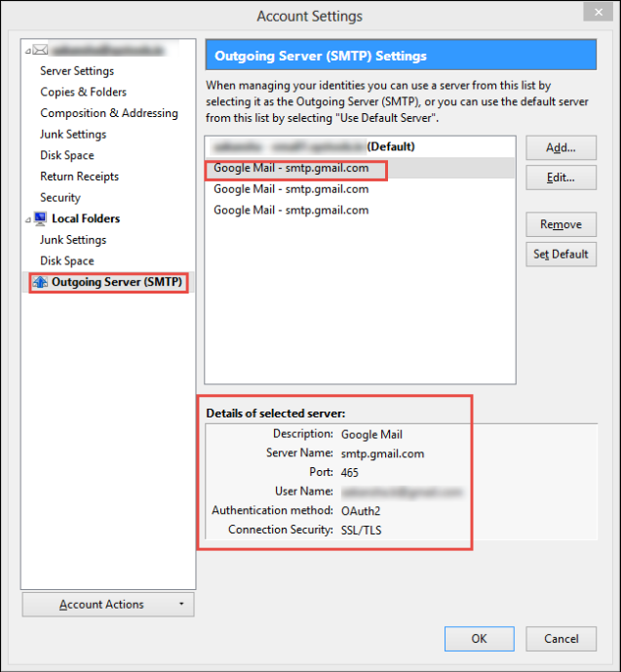Click the blurred User Name value
Screen dimensions: 621x672
pyautogui.click(x=402, y=492)
